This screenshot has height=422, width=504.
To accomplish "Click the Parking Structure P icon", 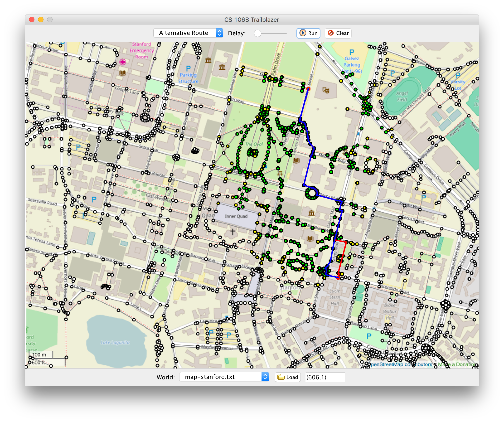I will click(x=188, y=68).
